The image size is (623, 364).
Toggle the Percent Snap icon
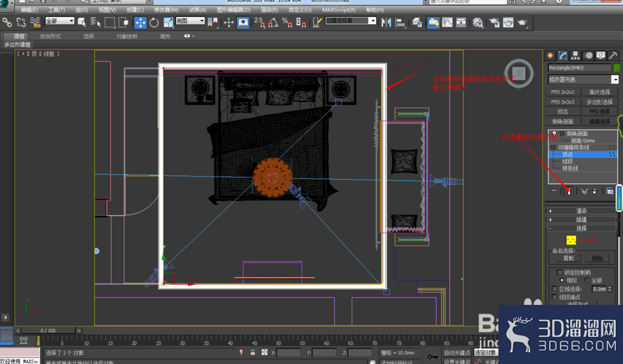point(287,22)
